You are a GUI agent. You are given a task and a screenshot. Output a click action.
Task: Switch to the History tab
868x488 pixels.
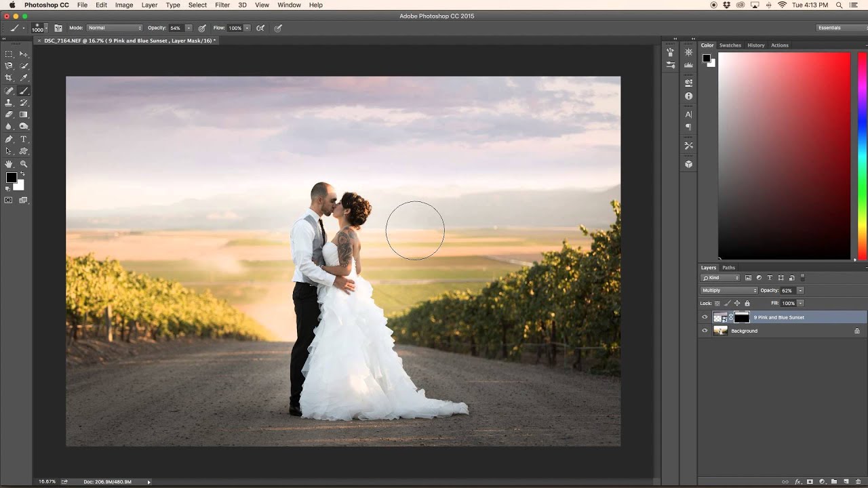[756, 45]
